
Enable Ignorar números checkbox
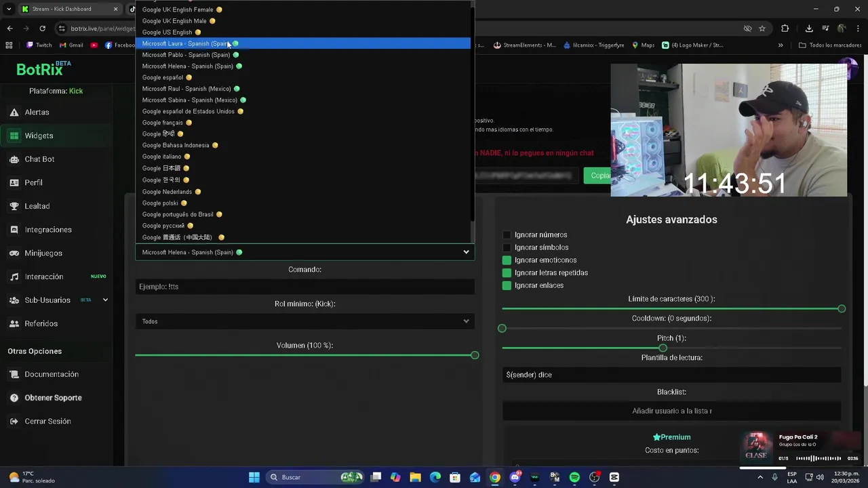(507, 235)
